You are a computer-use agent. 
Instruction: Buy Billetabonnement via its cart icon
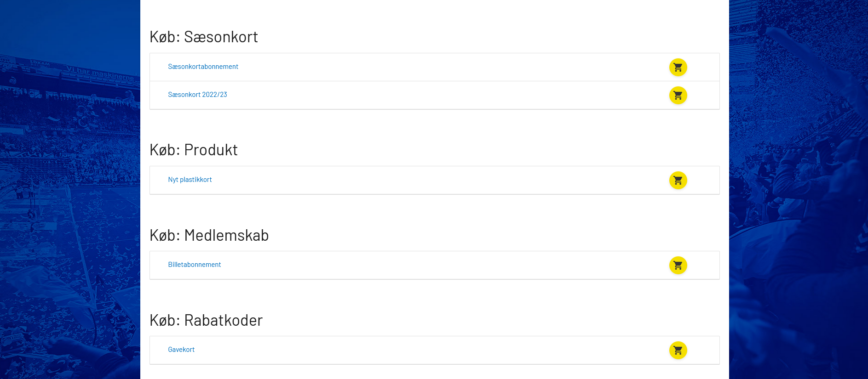tap(678, 266)
